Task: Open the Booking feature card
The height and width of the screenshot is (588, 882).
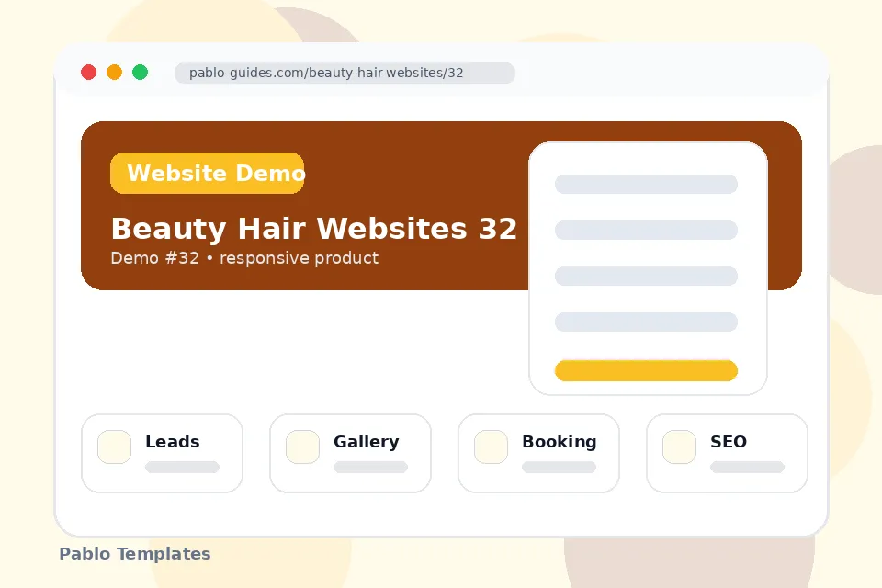Action: click(x=539, y=454)
